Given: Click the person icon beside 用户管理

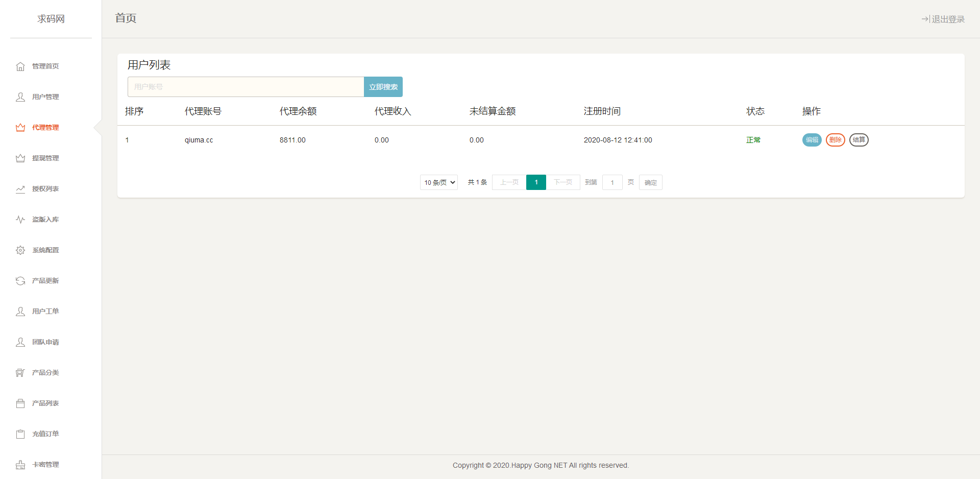Looking at the screenshot, I should coord(20,97).
